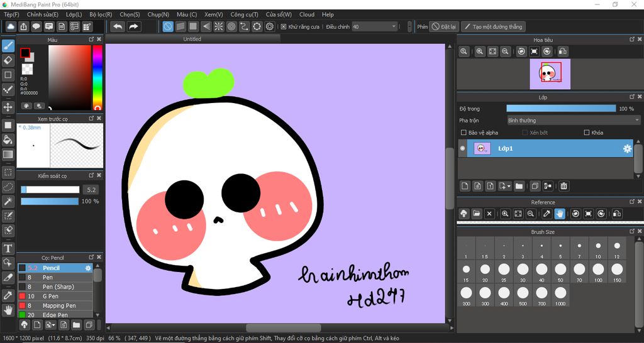The image size is (644, 343).
Task: Switch to the Untitled canvas tab
Action: pos(192,39)
